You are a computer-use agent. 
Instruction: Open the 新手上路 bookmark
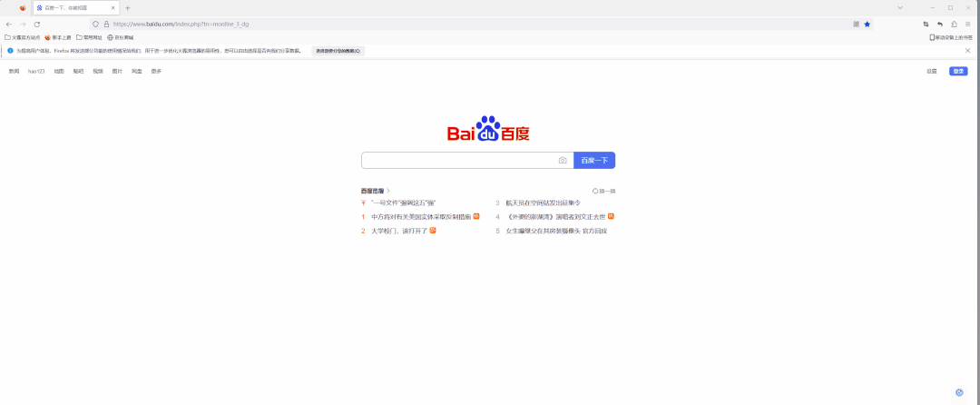[x=58, y=37]
